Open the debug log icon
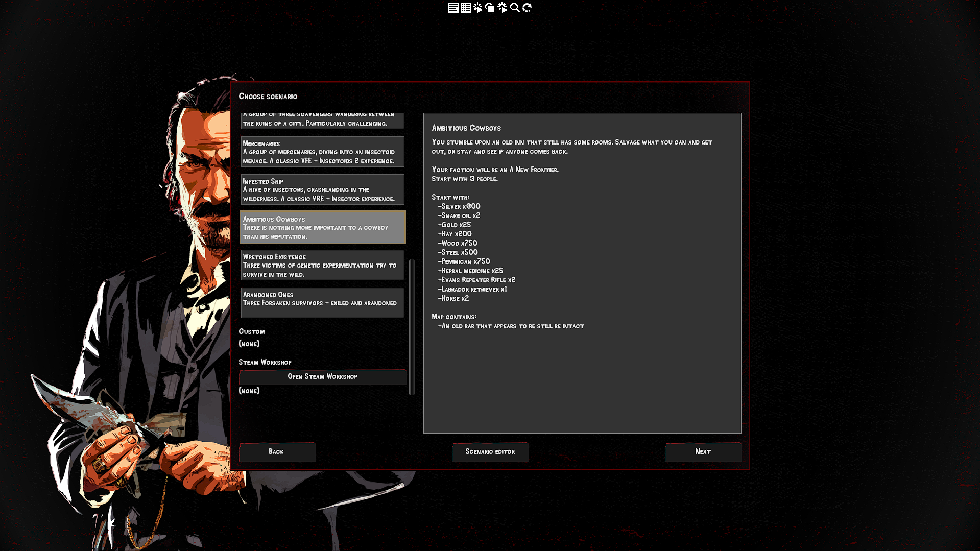The image size is (980, 551). point(453,8)
